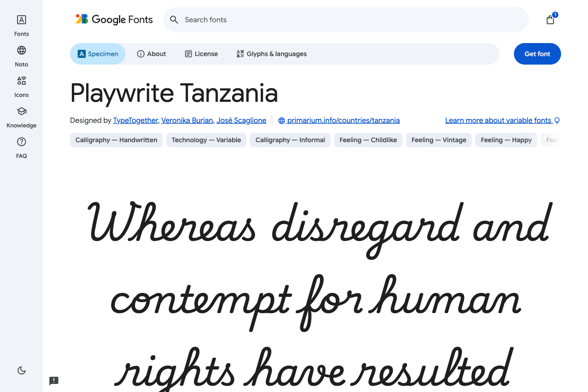The height and width of the screenshot is (392, 588).
Task: Open the FAQ help page
Action: [22, 147]
